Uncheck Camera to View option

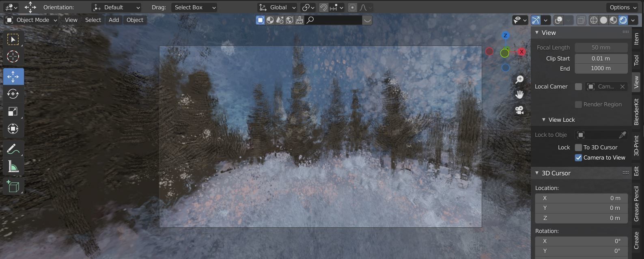(578, 158)
